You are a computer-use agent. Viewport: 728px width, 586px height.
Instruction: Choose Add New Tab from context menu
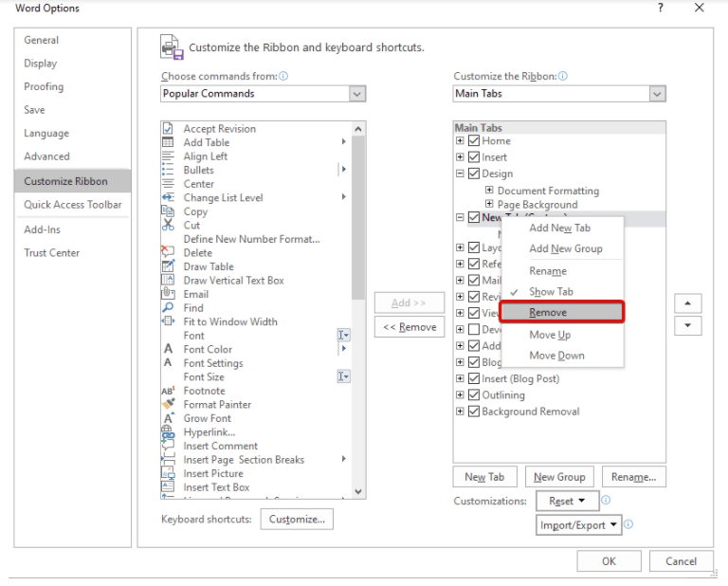pos(560,228)
